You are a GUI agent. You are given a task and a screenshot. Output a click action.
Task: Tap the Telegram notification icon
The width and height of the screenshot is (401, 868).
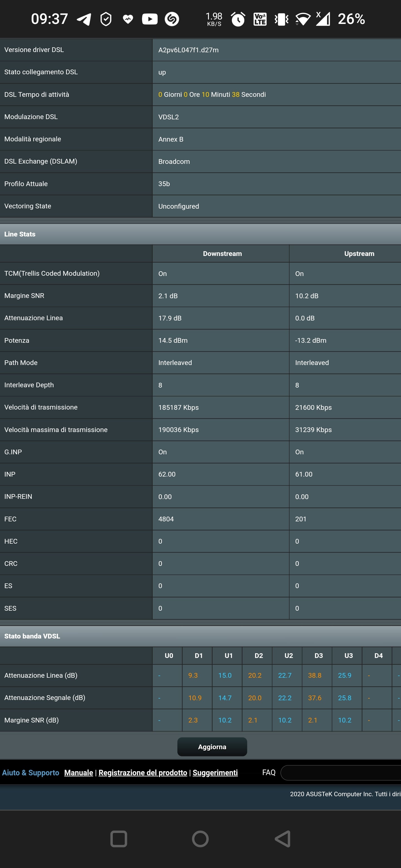[x=84, y=19]
